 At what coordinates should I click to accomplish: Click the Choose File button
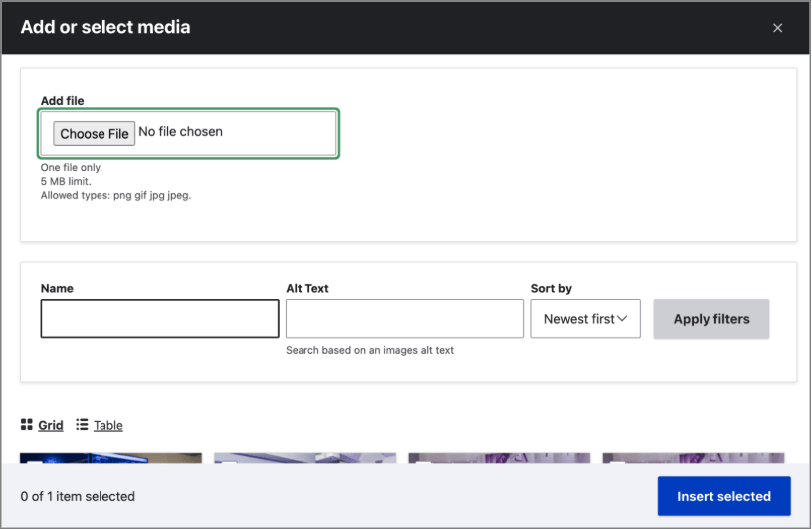coord(95,133)
